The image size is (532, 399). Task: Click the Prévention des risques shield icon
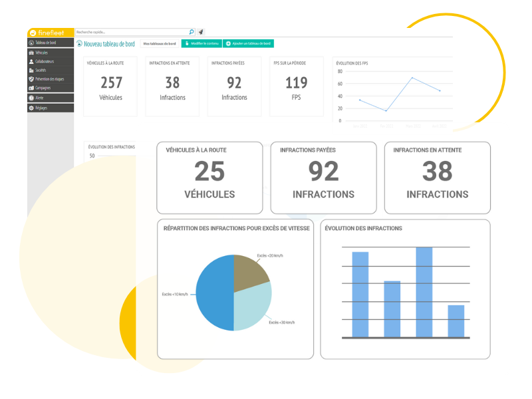click(31, 78)
